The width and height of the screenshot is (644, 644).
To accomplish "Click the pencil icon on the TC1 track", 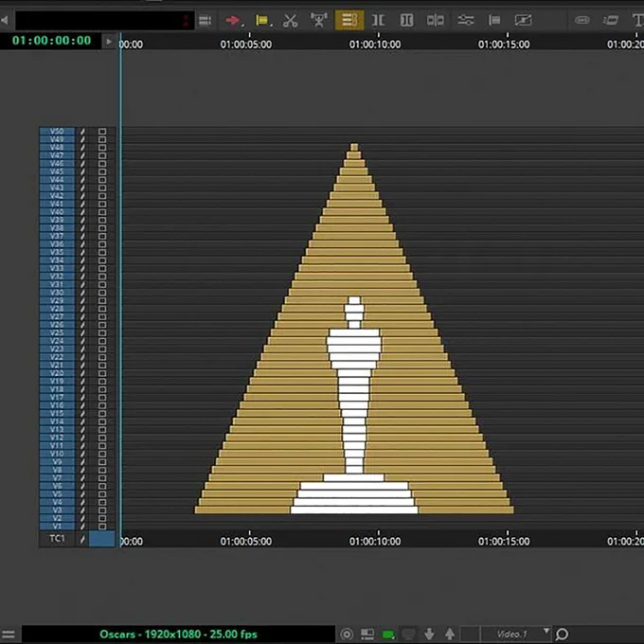I will point(82,539).
